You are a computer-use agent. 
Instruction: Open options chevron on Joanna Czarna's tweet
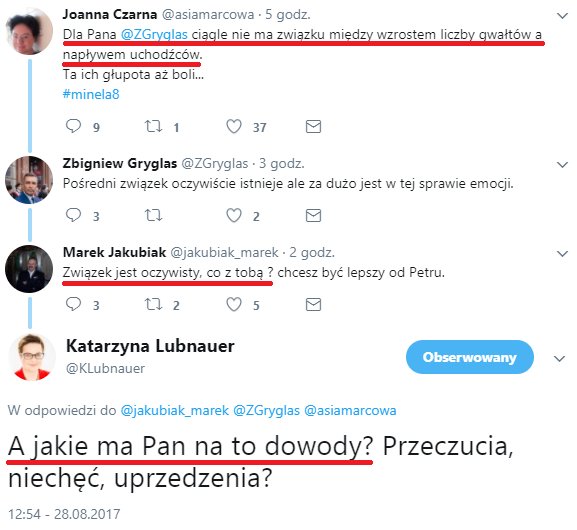click(x=562, y=16)
